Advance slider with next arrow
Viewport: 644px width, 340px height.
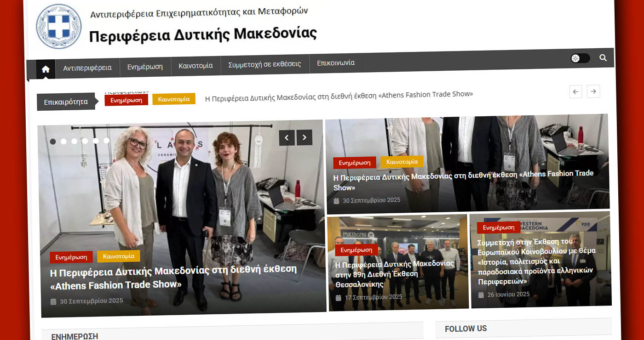click(x=305, y=137)
